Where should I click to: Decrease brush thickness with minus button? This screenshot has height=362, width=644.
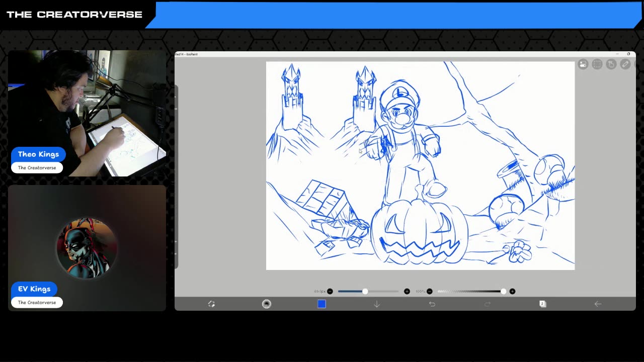pos(330,292)
